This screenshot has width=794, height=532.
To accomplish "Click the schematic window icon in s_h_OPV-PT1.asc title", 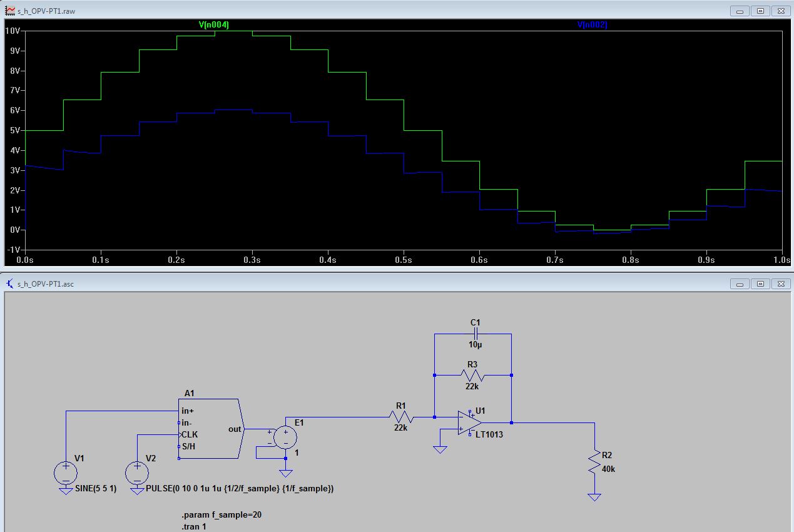I will 10,284.
